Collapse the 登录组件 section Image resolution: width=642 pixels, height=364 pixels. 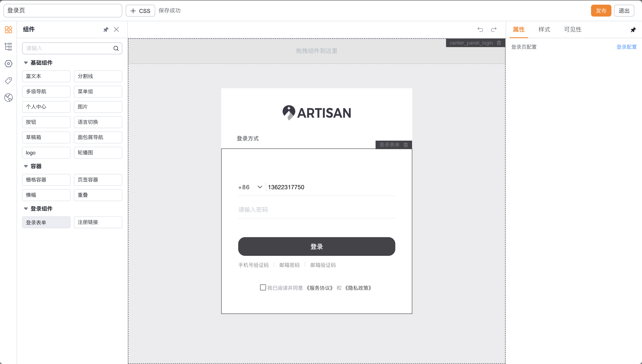26,209
